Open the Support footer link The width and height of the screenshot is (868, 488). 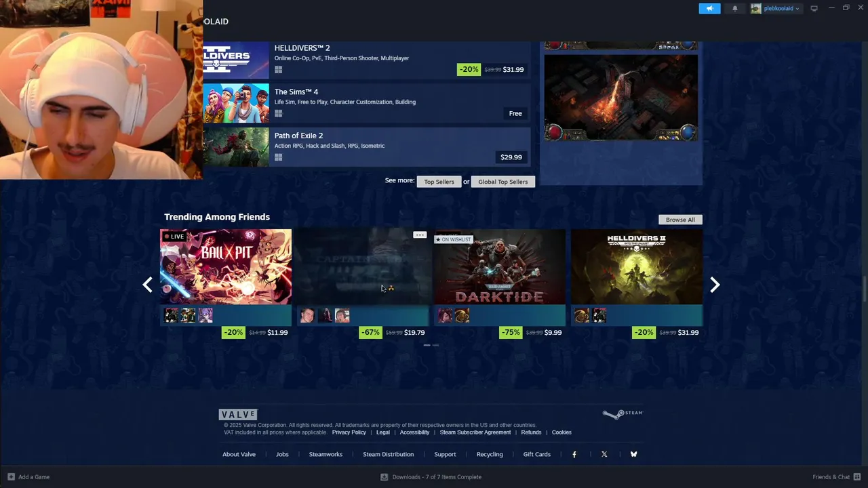(445, 454)
